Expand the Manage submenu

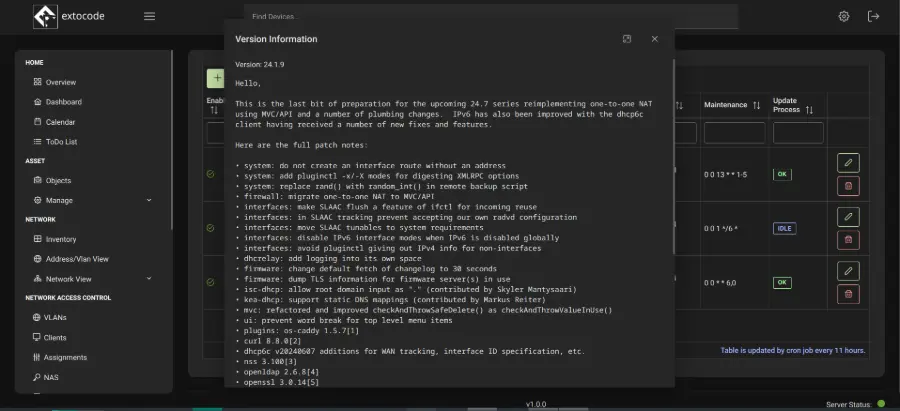tap(148, 200)
